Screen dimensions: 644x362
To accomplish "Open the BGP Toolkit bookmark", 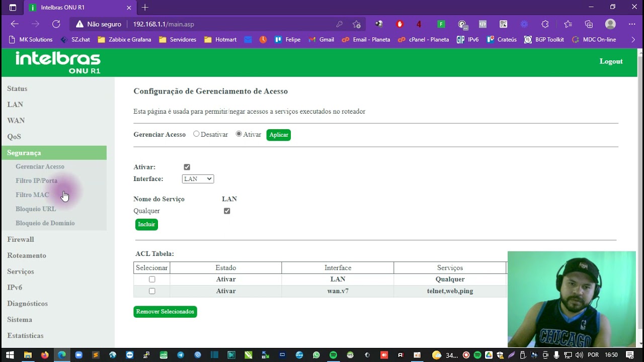I will 544,40.
